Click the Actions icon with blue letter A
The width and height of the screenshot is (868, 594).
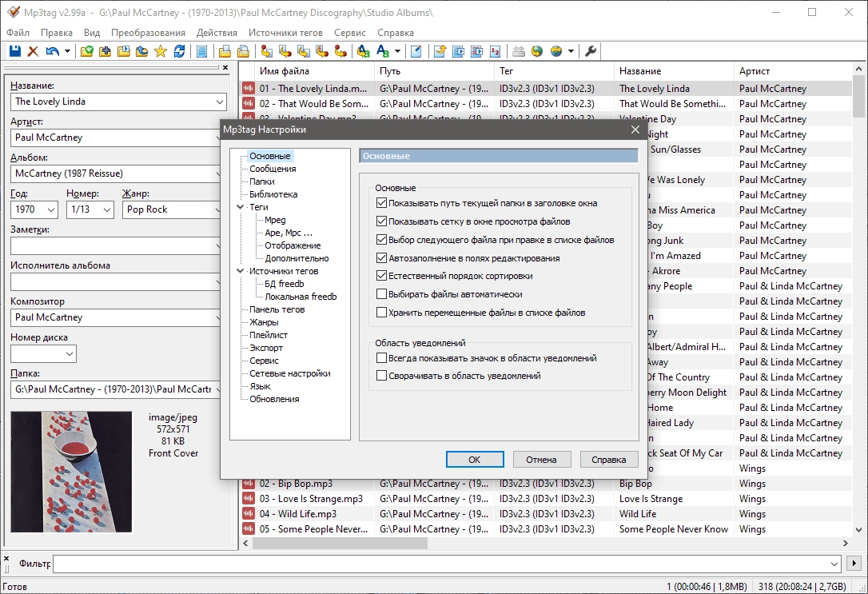[363, 51]
